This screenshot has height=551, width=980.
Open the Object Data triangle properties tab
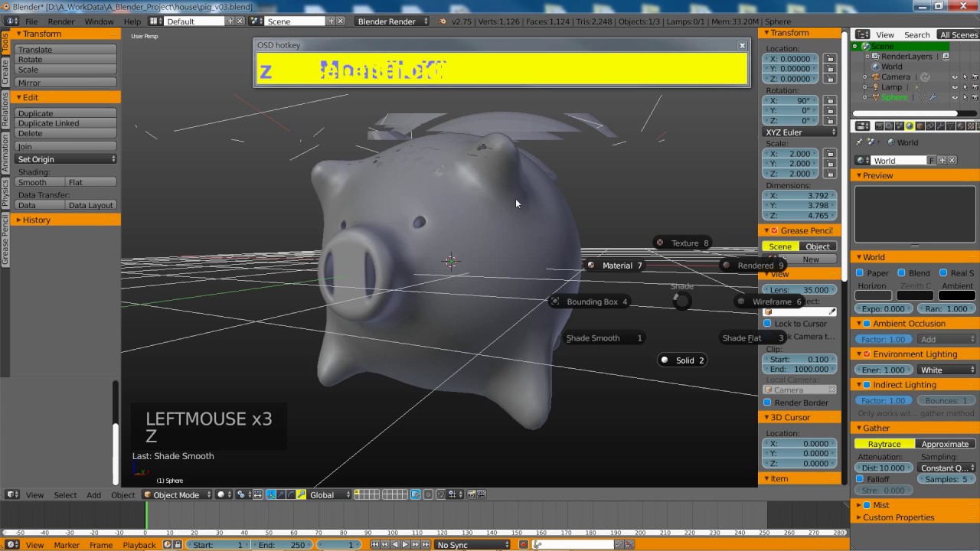point(950,126)
